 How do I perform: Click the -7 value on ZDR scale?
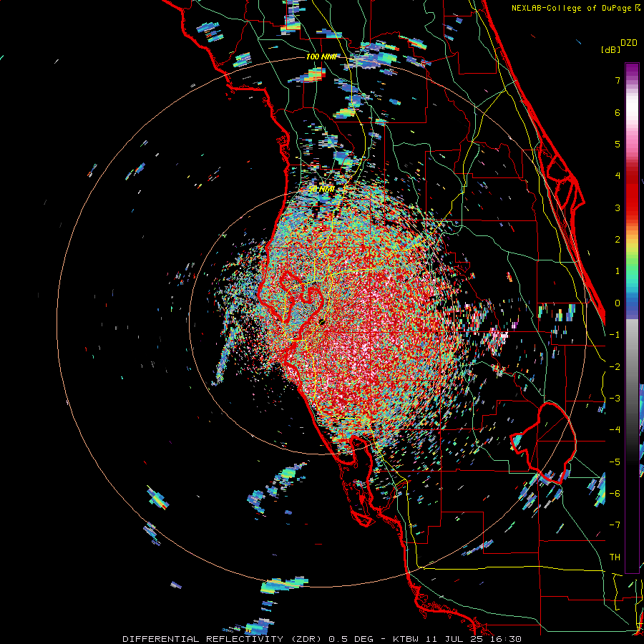coord(615,525)
